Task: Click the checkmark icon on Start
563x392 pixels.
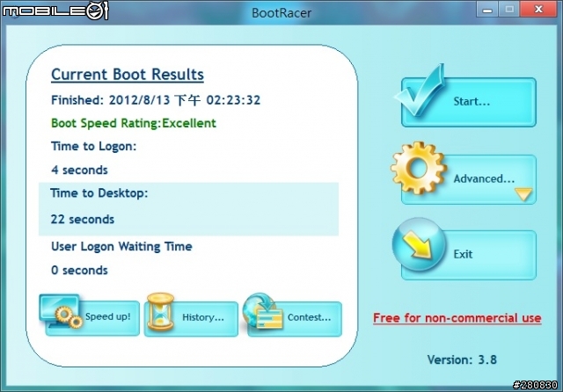Action: [x=420, y=91]
